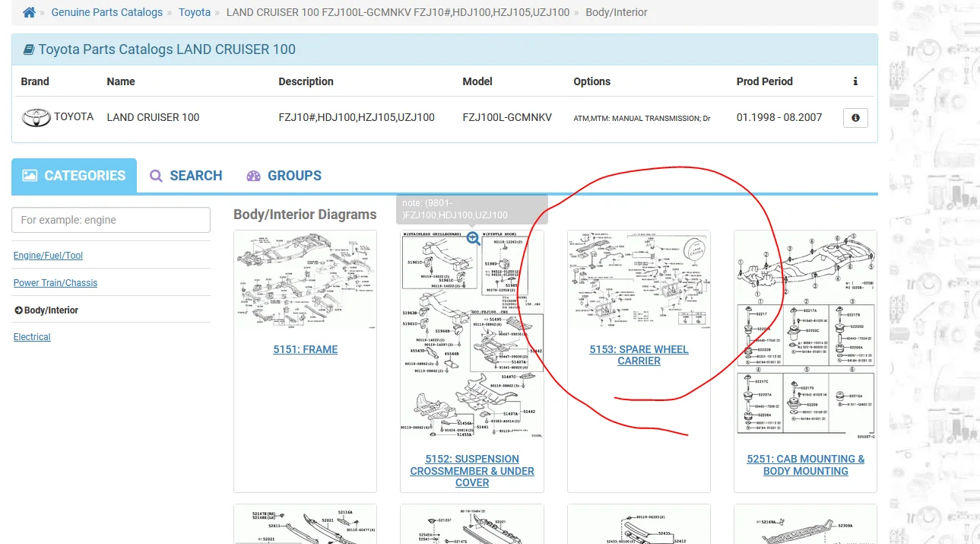Open the vehicle info button in table row
Image resolution: width=980 pixels, height=544 pixels.
[x=855, y=118]
